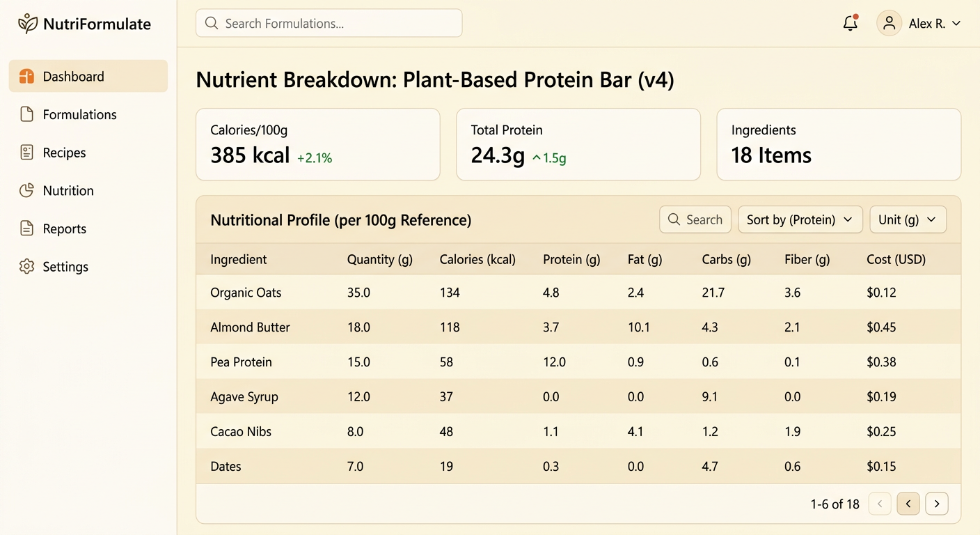
Task: Open Settings via the gear icon
Action: click(26, 266)
